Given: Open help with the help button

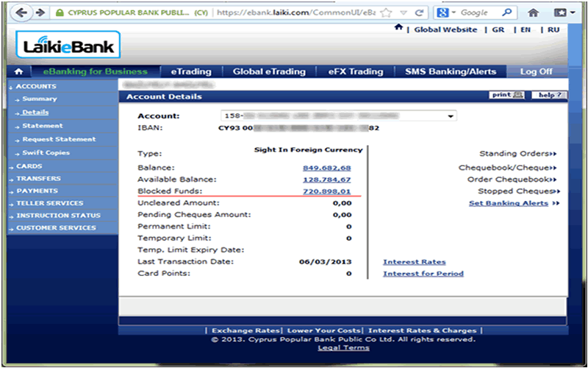Looking at the screenshot, I should tap(550, 96).
